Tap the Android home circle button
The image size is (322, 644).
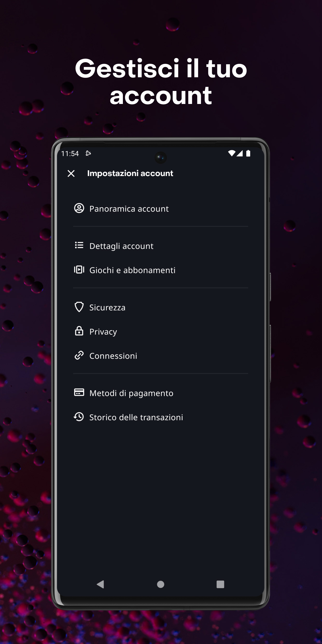(161, 584)
